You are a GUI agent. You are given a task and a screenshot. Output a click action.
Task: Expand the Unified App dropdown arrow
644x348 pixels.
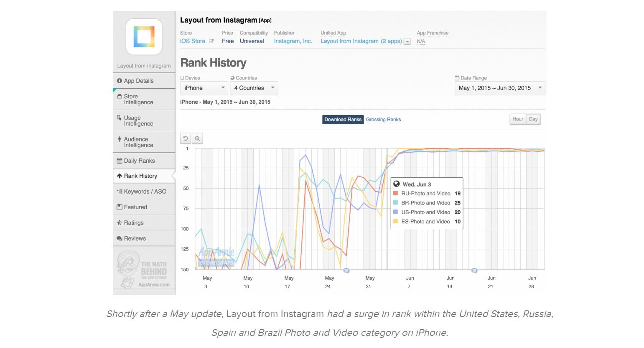(407, 41)
